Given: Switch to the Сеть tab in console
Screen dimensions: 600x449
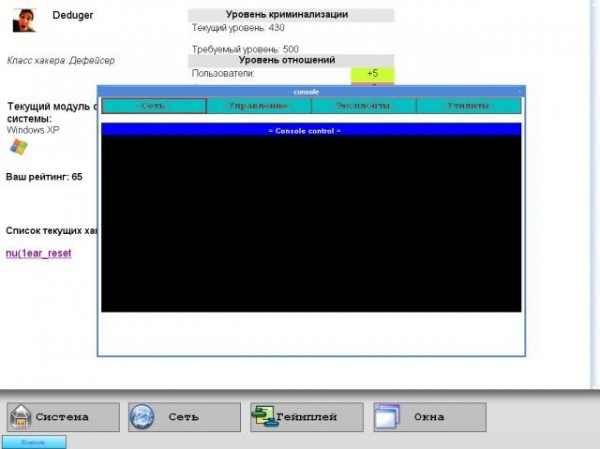Looking at the screenshot, I should point(154,106).
